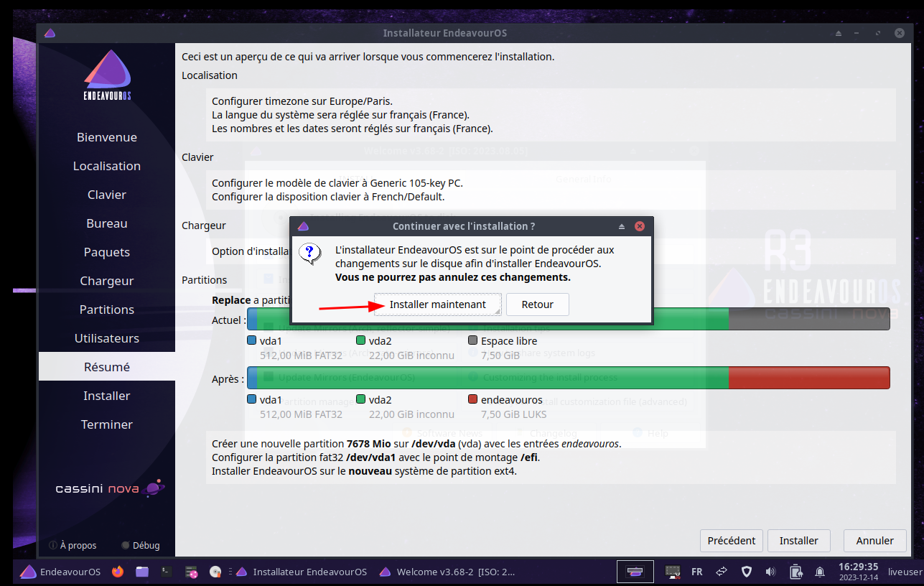Launch the file manager from the taskbar
This screenshot has height=586, width=924.
(x=142, y=572)
